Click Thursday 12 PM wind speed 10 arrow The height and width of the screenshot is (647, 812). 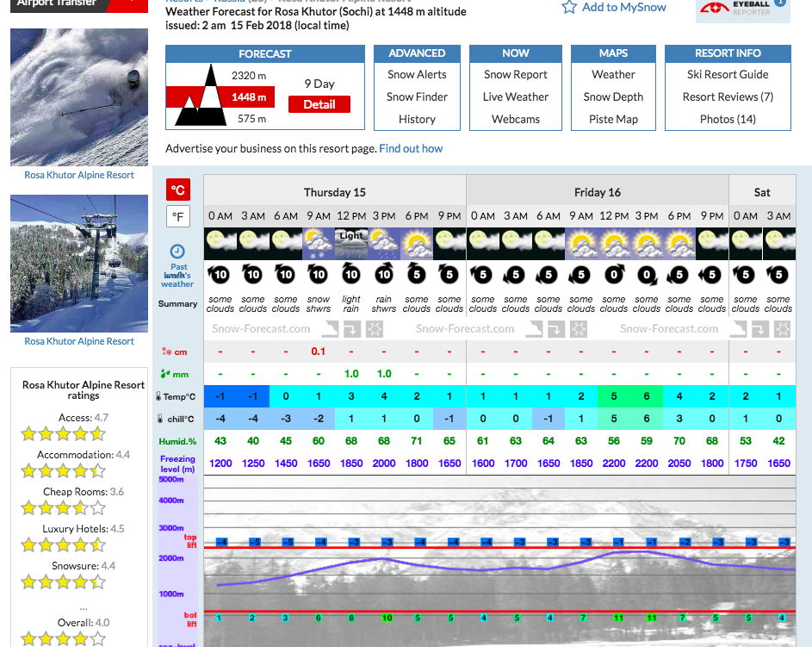[x=351, y=275]
